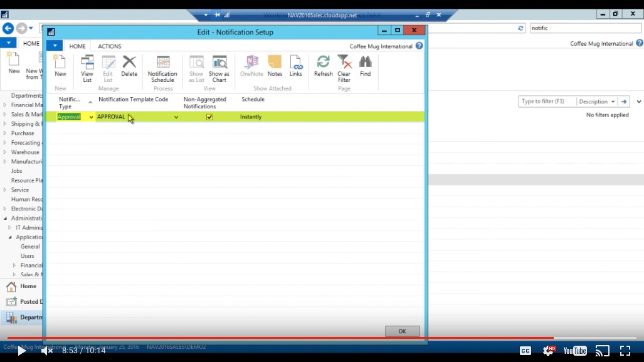Go back in main NAV window
This screenshot has height=362, width=644.
(8, 28)
